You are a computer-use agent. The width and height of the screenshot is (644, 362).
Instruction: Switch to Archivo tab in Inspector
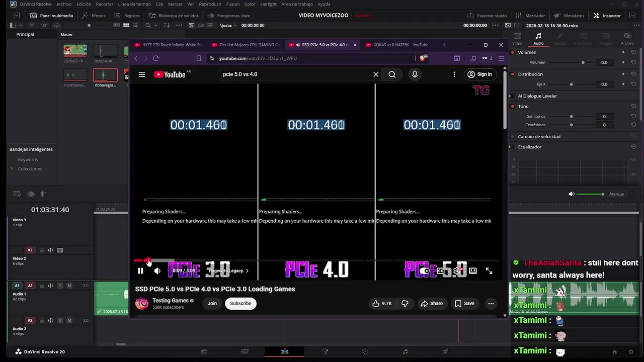point(627,39)
